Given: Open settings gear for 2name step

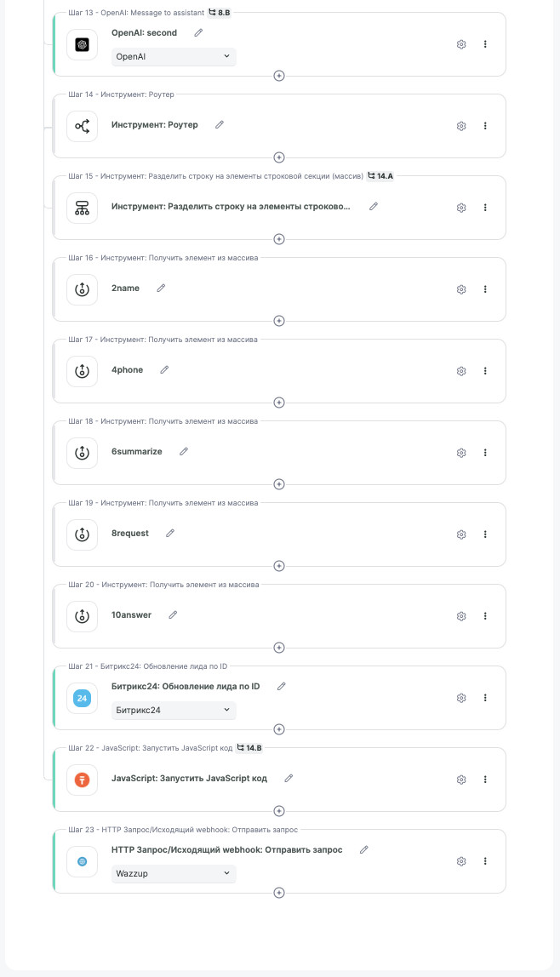Looking at the screenshot, I should coord(461,289).
